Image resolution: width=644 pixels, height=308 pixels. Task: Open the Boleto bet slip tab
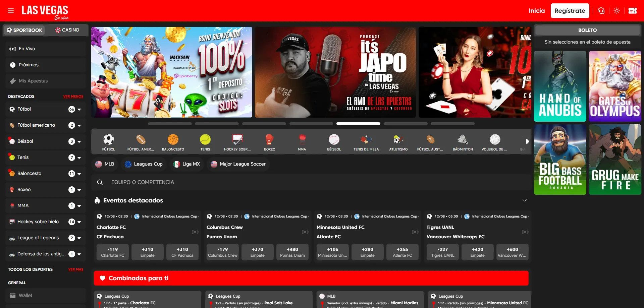[587, 30]
